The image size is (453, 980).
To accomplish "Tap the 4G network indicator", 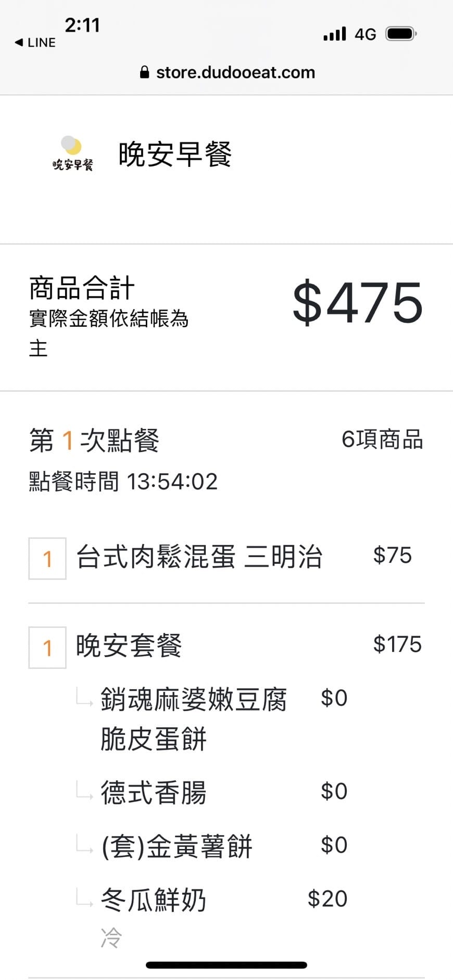I will coord(365,34).
